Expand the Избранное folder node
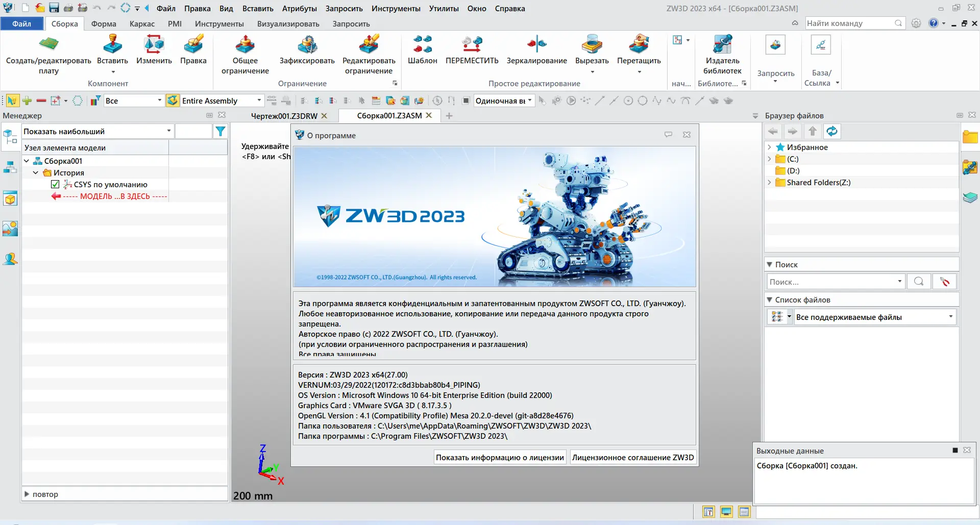This screenshot has height=525, width=980. [x=769, y=147]
